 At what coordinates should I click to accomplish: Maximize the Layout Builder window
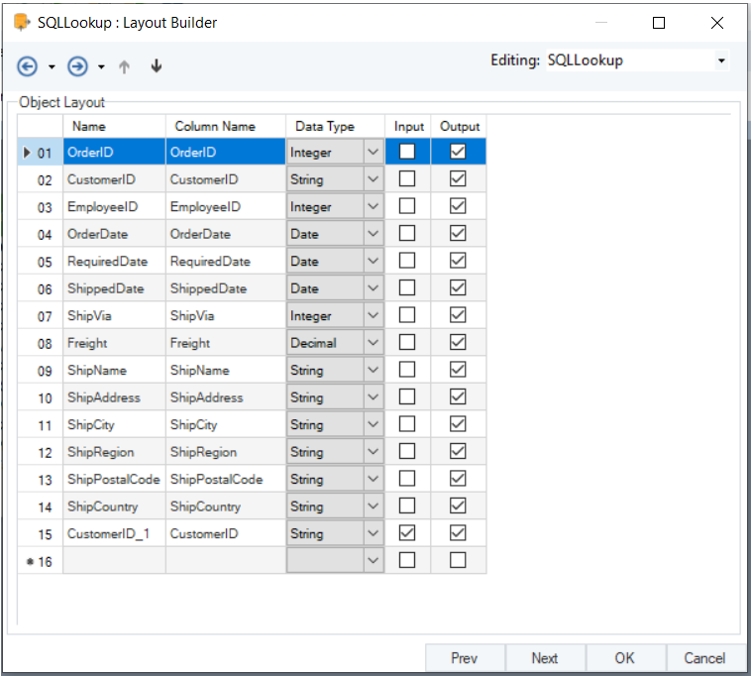click(659, 23)
